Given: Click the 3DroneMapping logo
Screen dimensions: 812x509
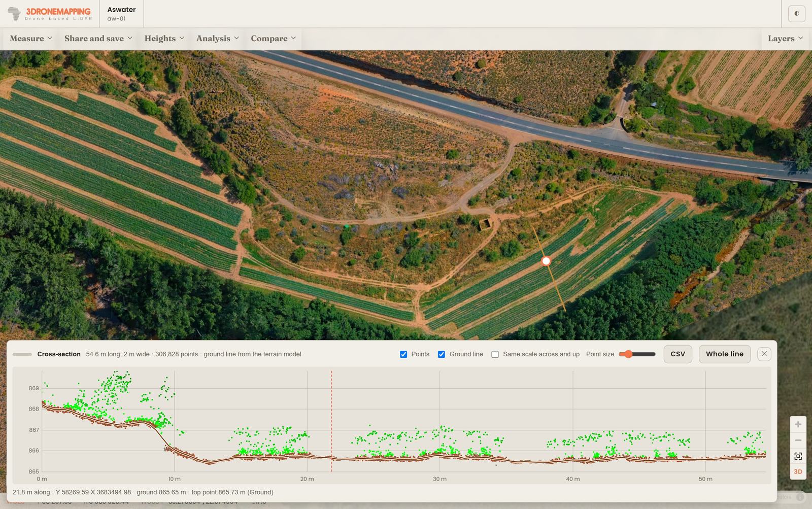Looking at the screenshot, I should click(50, 14).
